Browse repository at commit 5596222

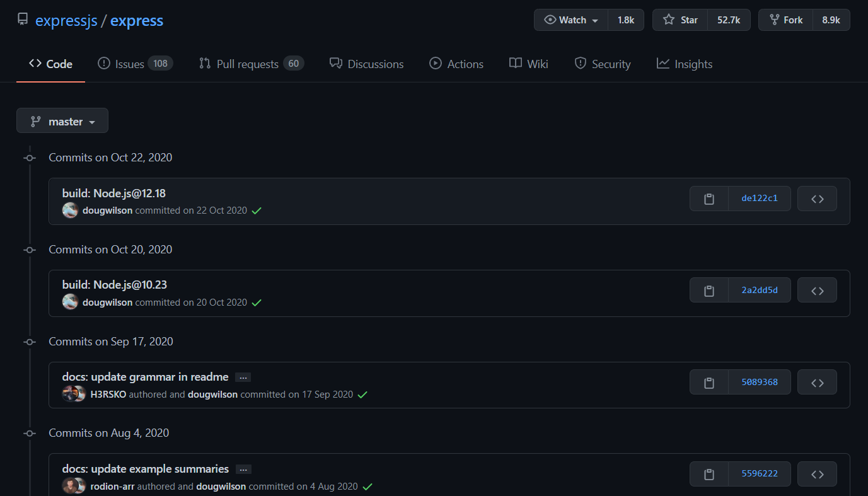pos(817,474)
